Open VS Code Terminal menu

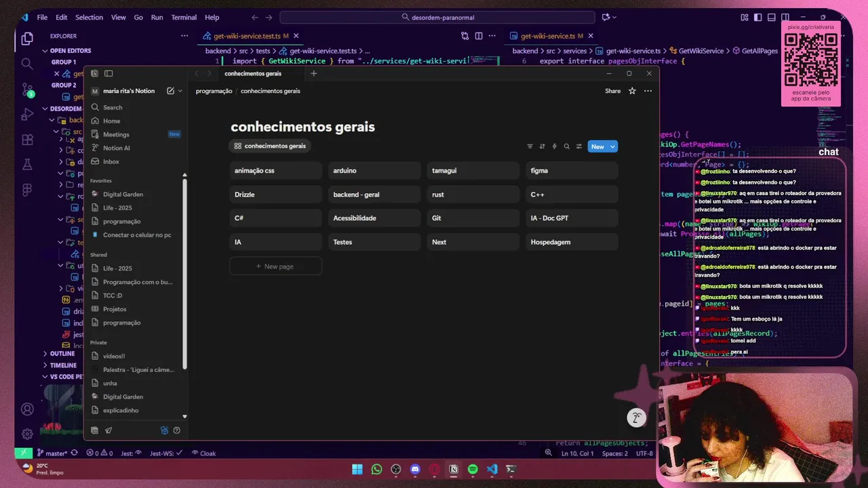(x=184, y=18)
